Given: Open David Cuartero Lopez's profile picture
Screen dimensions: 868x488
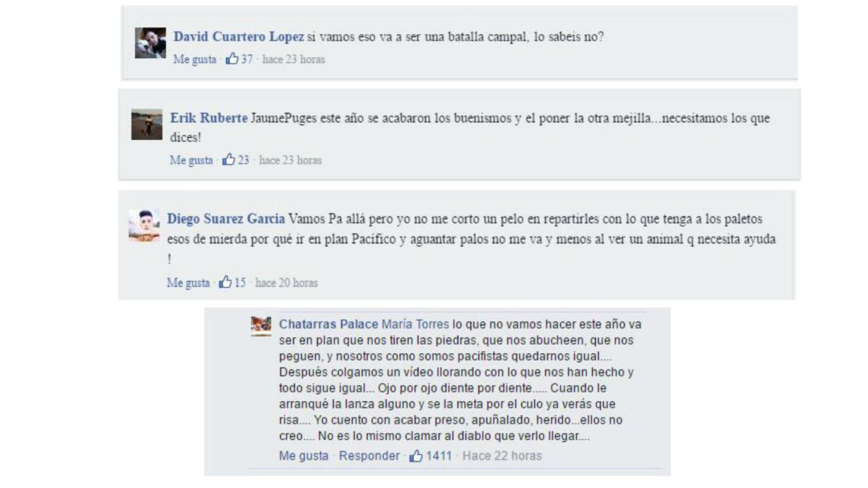Looking at the screenshot, I should pyautogui.click(x=150, y=43).
